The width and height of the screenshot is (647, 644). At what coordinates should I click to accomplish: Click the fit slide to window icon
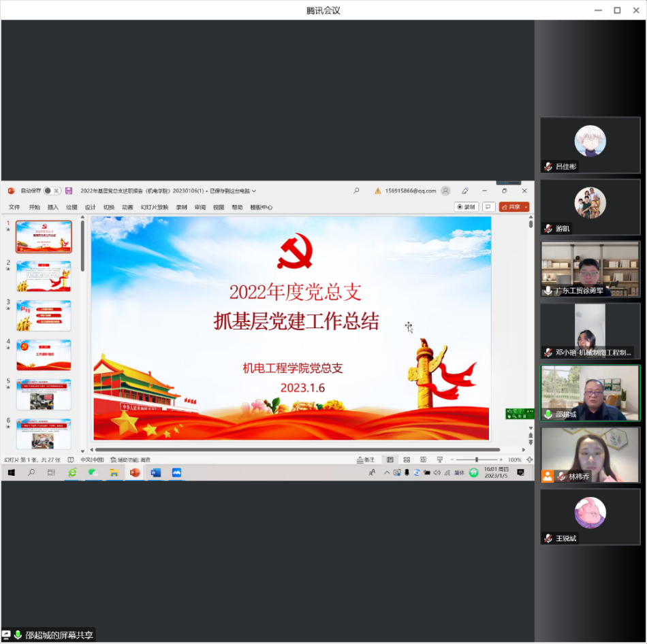click(529, 460)
